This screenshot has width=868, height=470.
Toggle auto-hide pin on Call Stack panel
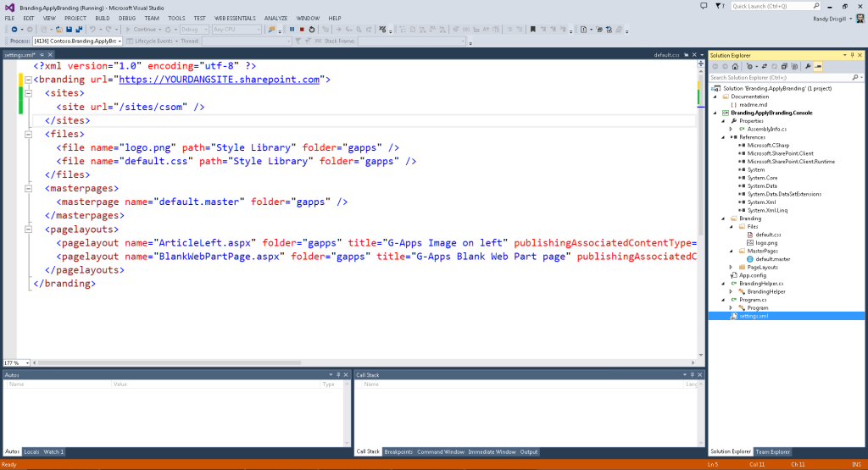point(692,375)
